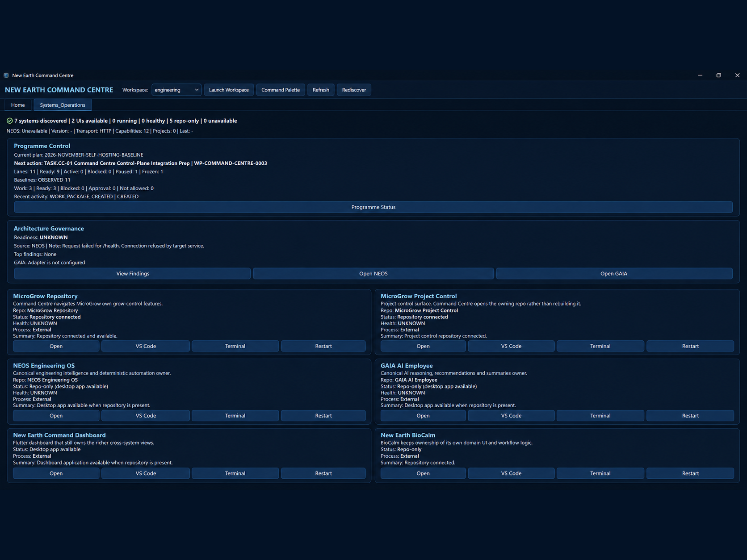Open Programme Status
747x560 pixels.
373,207
